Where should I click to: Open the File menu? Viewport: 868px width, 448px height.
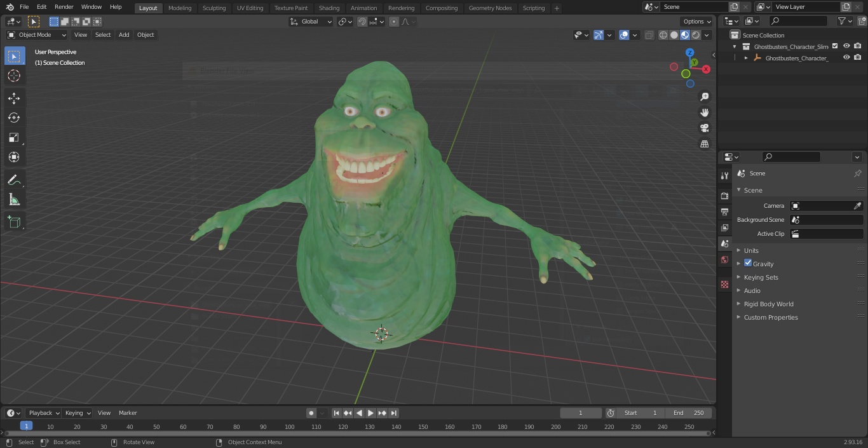coord(24,7)
